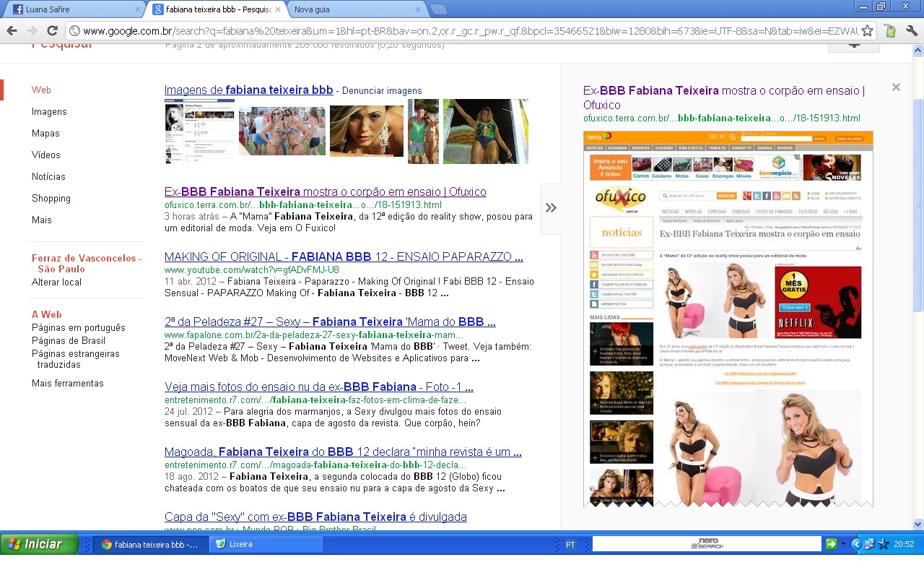924x578 pixels.
Task: Open Chrome's wrench settings menu
Action: coord(912,31)
